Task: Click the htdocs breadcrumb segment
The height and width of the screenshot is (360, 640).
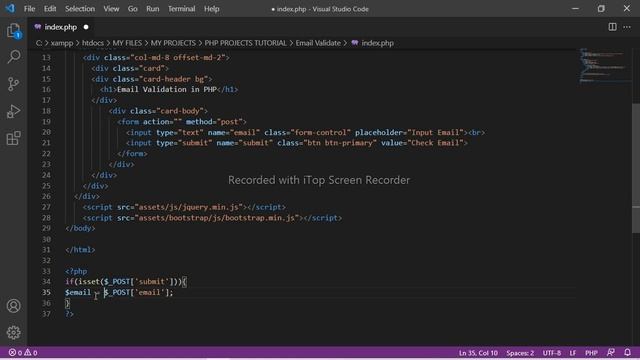Action: point(93,43)
